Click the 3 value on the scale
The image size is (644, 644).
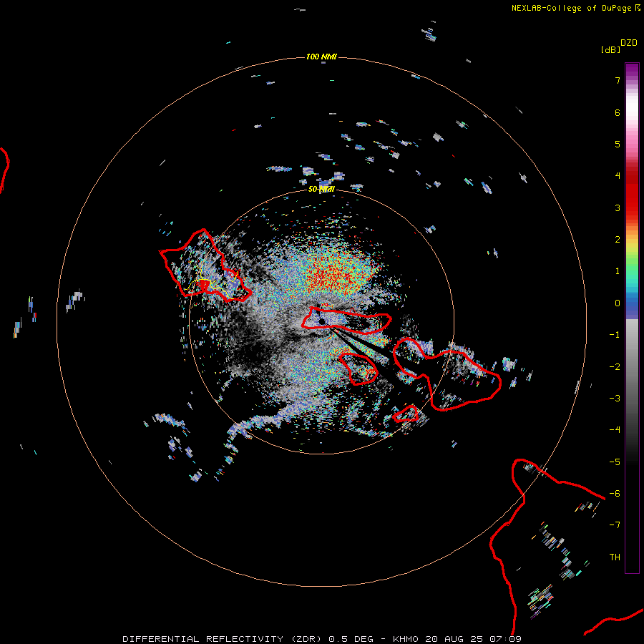click(x=618, y=208)
